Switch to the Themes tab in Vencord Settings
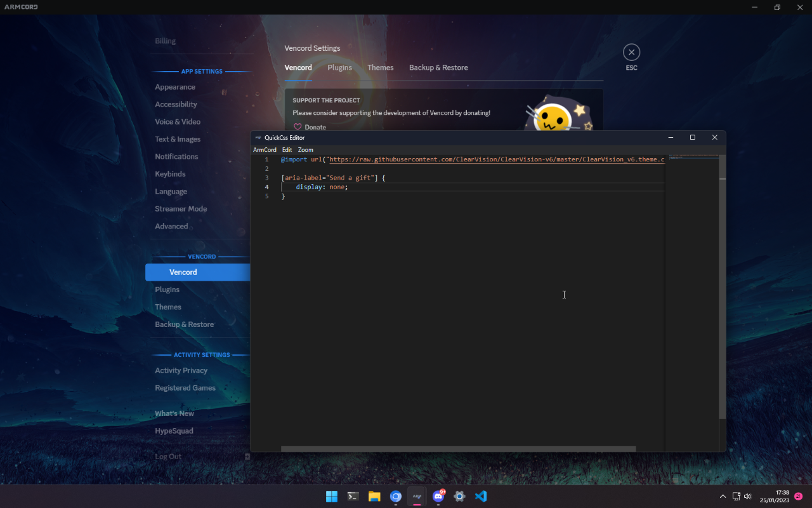Image resolution: width=812 pixels, height=508 pixels. (380, 67)
